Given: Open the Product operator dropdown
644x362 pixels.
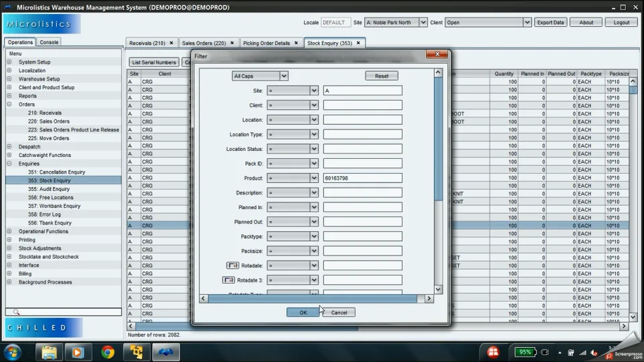Looking at the screenshot, I should (x=313, y=178).
